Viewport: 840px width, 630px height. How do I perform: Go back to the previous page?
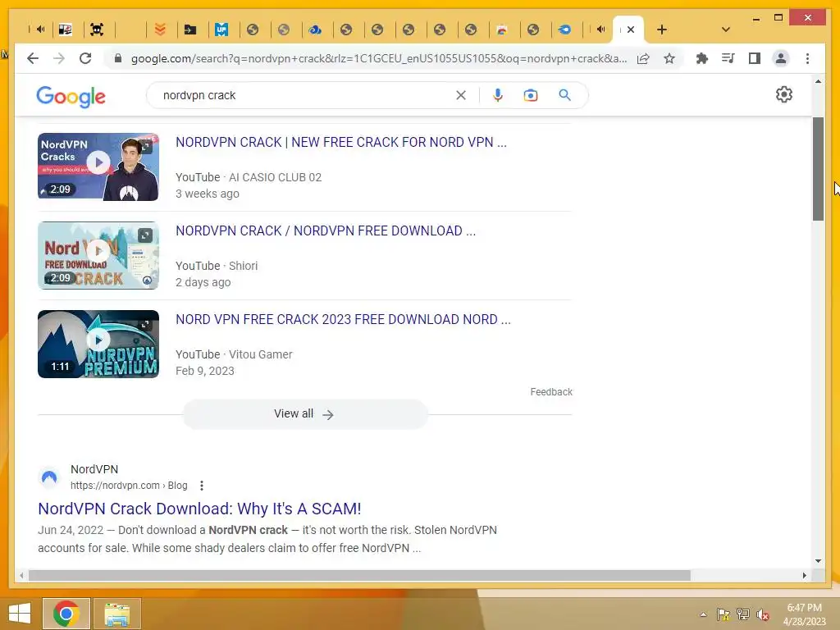coord(33,58)
